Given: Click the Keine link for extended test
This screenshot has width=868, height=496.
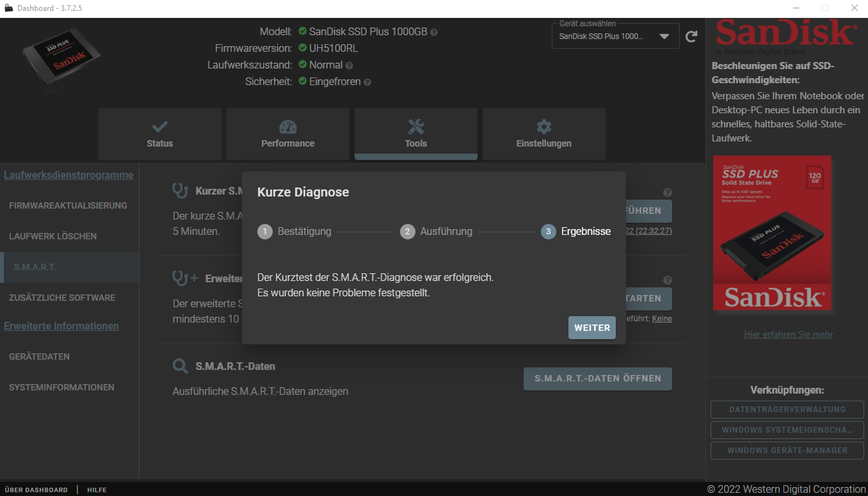Looking at the screenshot, I should tap(662, 319).
